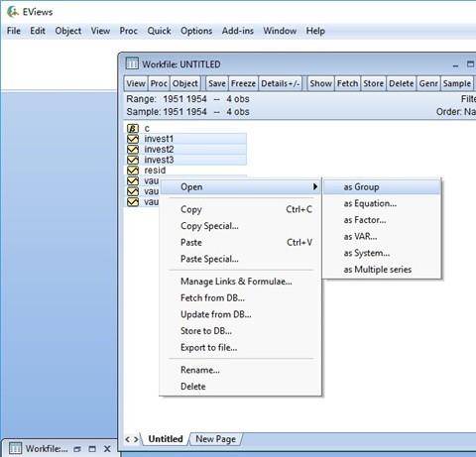
Task: Choose Open as Equation...
Action: [382, 203]
